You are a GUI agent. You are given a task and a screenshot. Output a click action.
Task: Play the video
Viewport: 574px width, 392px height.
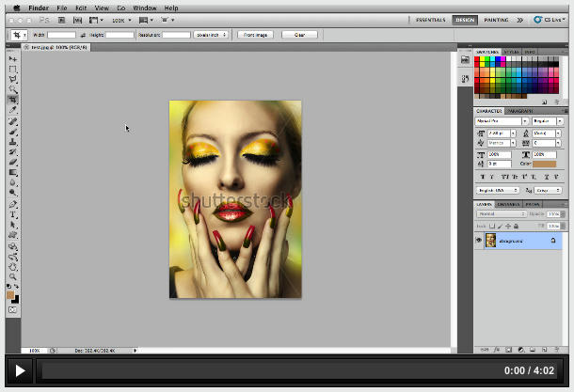20,370
